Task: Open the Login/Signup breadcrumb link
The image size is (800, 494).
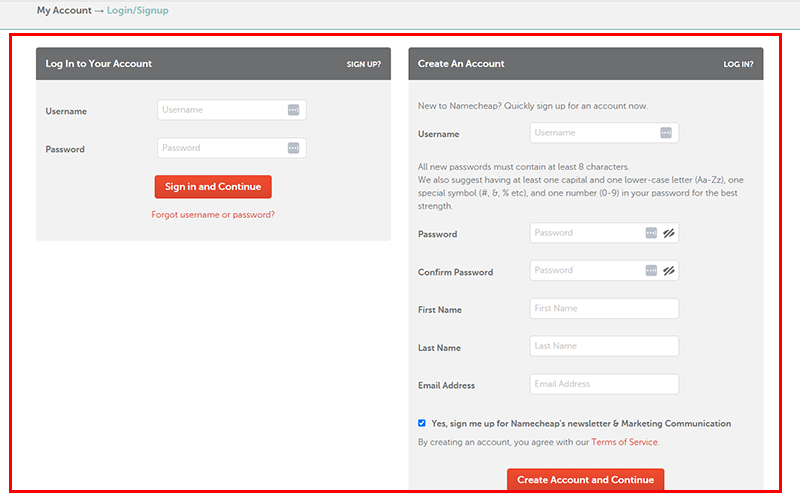Action: [x=138, y=10]
